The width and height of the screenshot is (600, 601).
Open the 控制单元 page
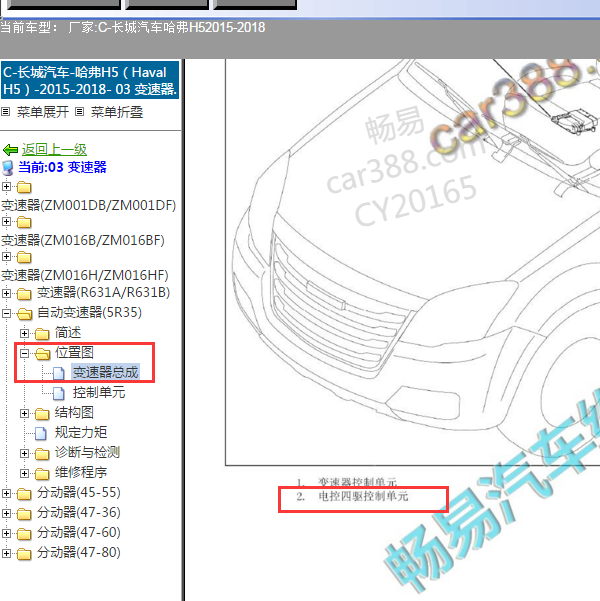click(99, 392)
